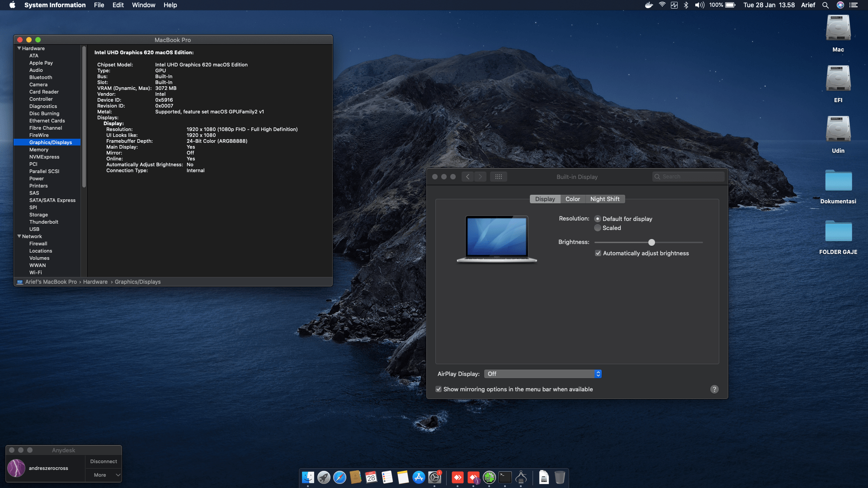Collapse the Hardware tree section

point(19,48)
